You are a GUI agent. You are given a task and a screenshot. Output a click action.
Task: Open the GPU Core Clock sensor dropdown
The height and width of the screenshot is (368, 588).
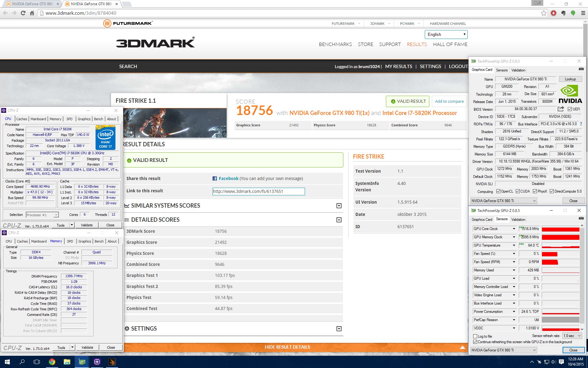click(514, 229)
